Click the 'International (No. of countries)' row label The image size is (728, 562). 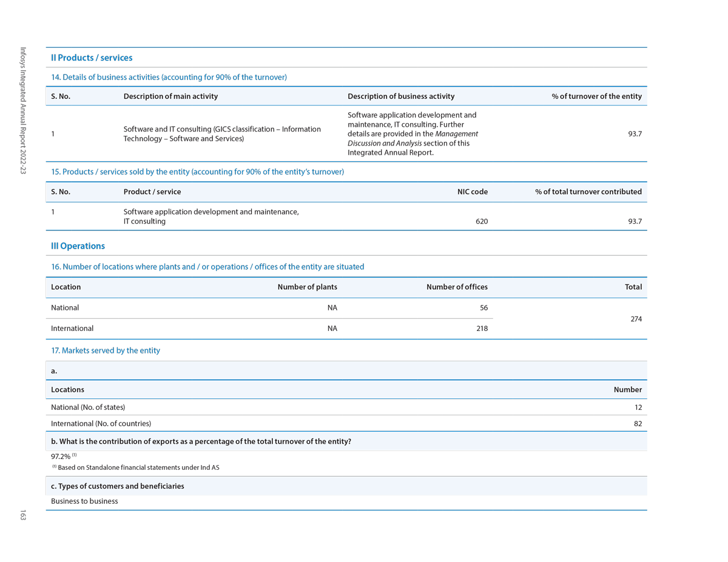101,424
